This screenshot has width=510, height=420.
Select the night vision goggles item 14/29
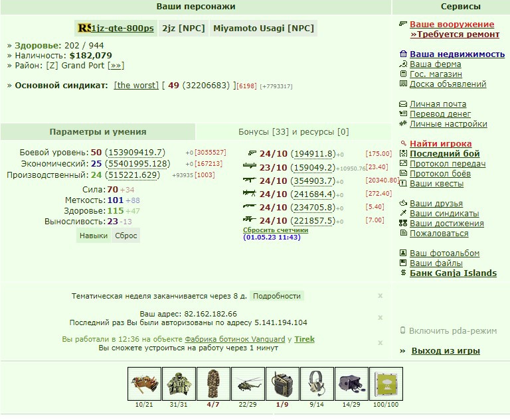coord(351,384)
